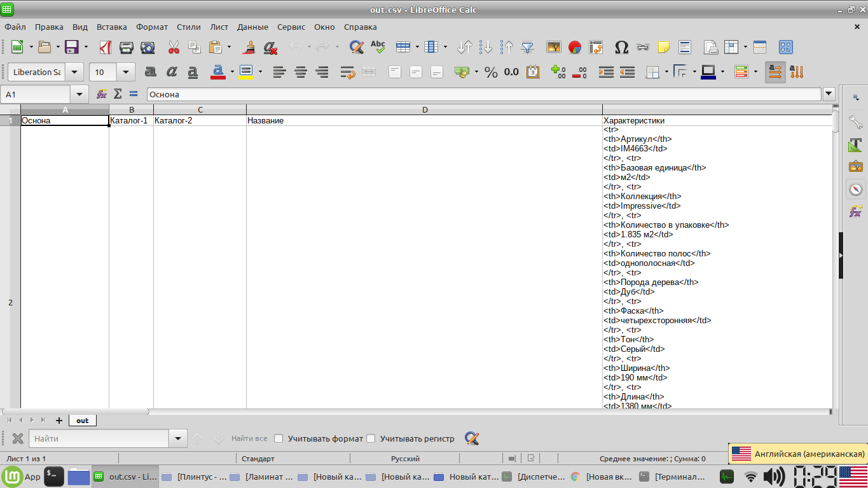Click the Print icon
Image resolution: width=868 pixels, height=488 pixels.
point(127,47)
